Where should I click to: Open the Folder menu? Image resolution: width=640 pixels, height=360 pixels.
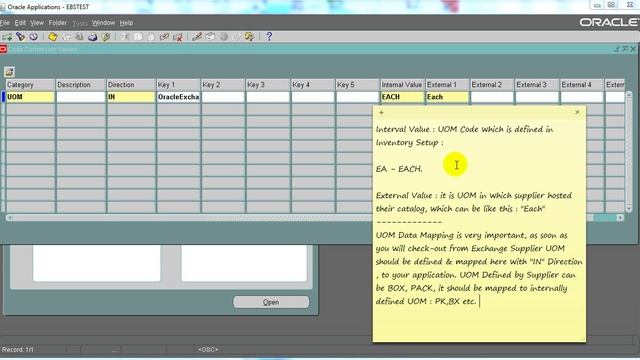58,23
